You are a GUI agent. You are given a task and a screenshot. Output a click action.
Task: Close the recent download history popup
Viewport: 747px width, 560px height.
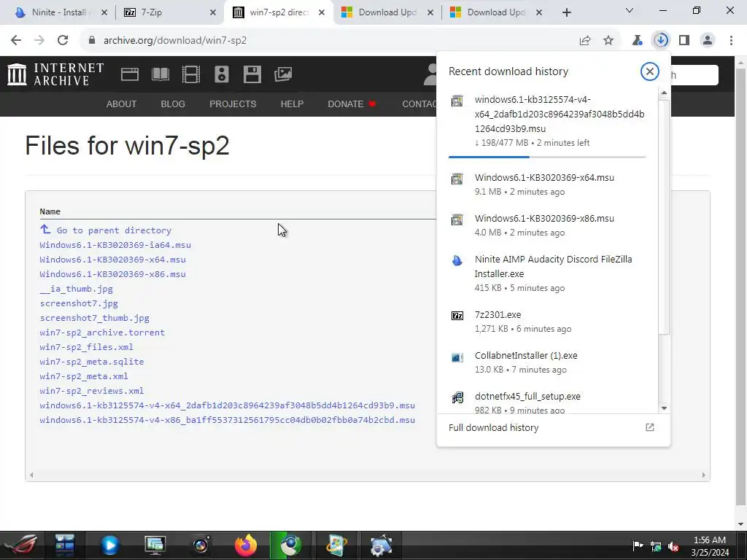(649, 71)
